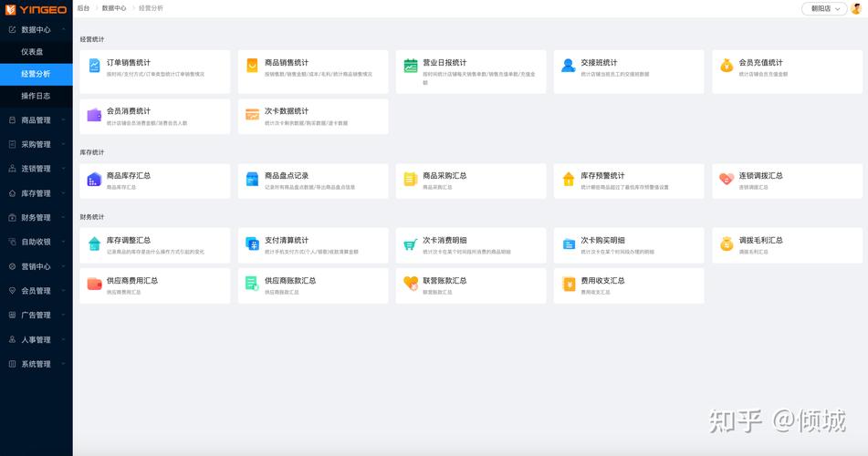Click the 商品库存汇总 warehouse icon
Viewport: 868px width, 456px height.
94,180
